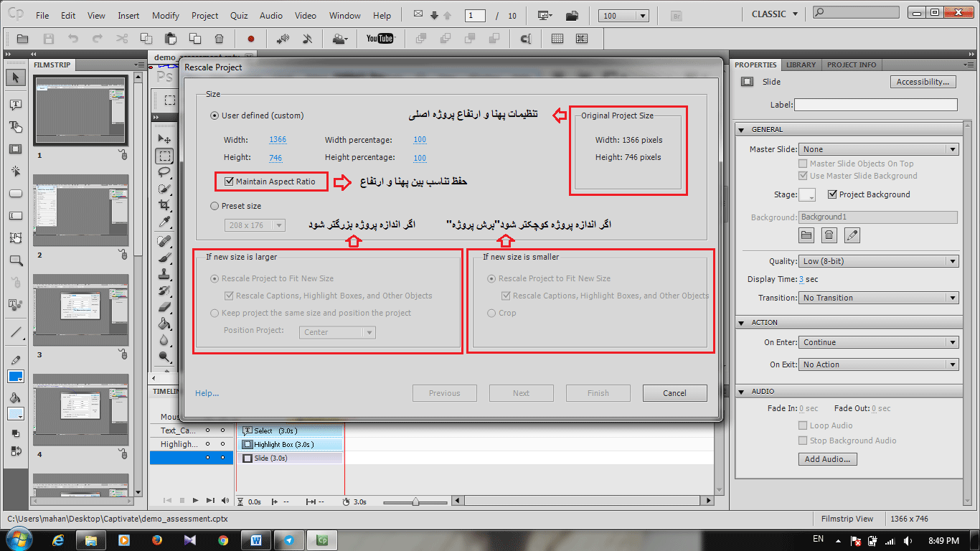Select the Text Caption tool

click(16, 105)
